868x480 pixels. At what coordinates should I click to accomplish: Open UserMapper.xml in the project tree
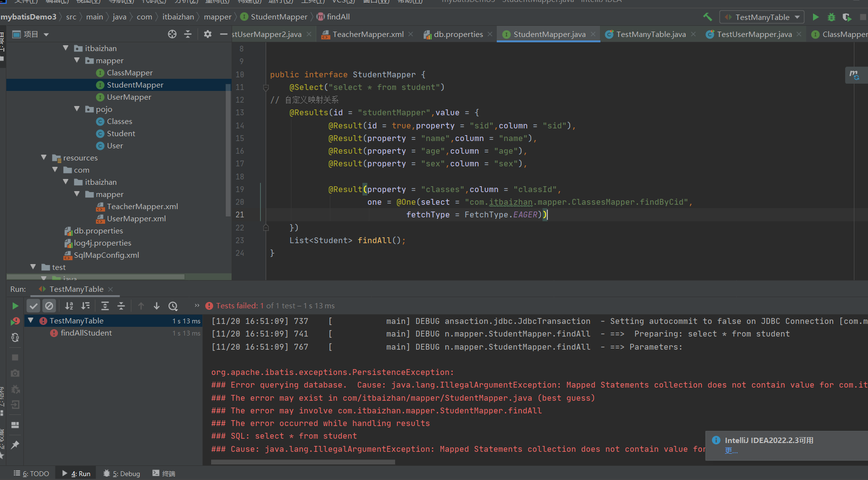(136, 218)
